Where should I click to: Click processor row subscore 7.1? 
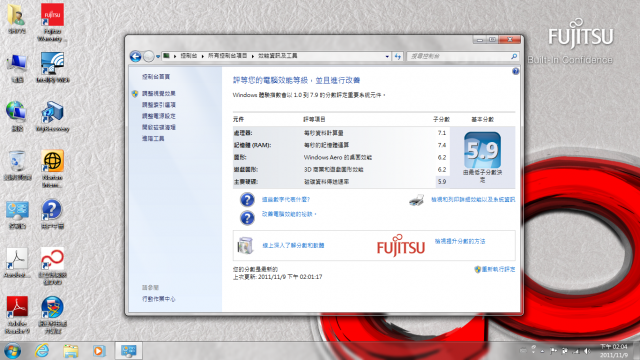click(442, 133)
